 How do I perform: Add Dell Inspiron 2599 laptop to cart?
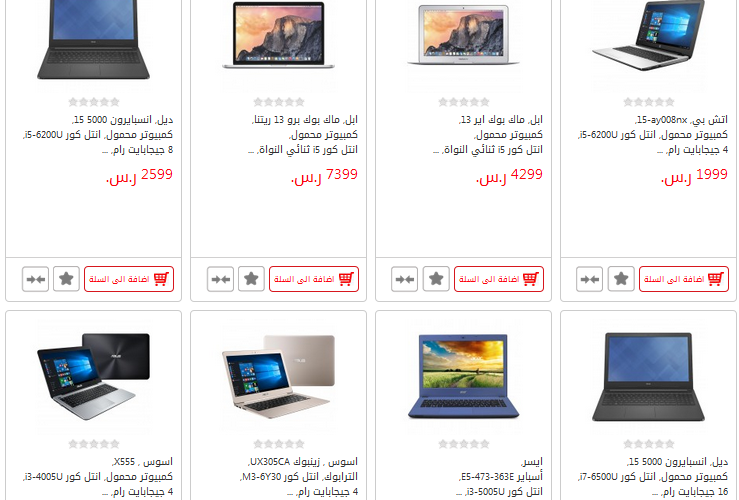point(129,279)
